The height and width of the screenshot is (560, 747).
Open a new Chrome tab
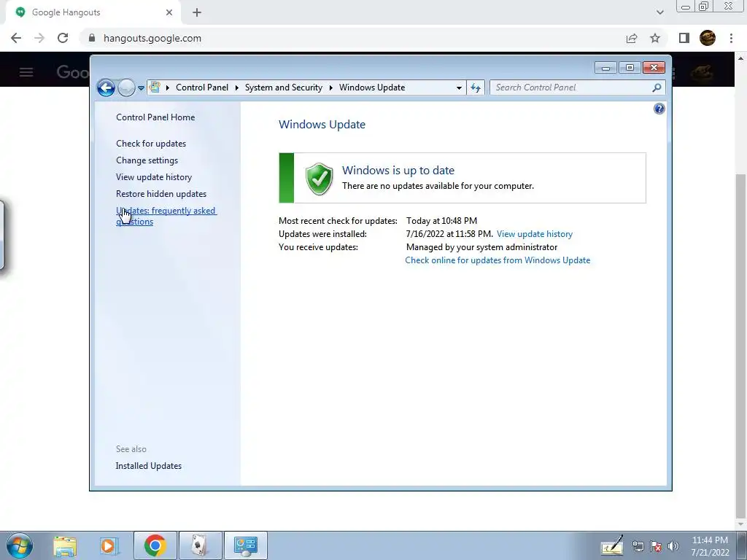pos(197,12)
